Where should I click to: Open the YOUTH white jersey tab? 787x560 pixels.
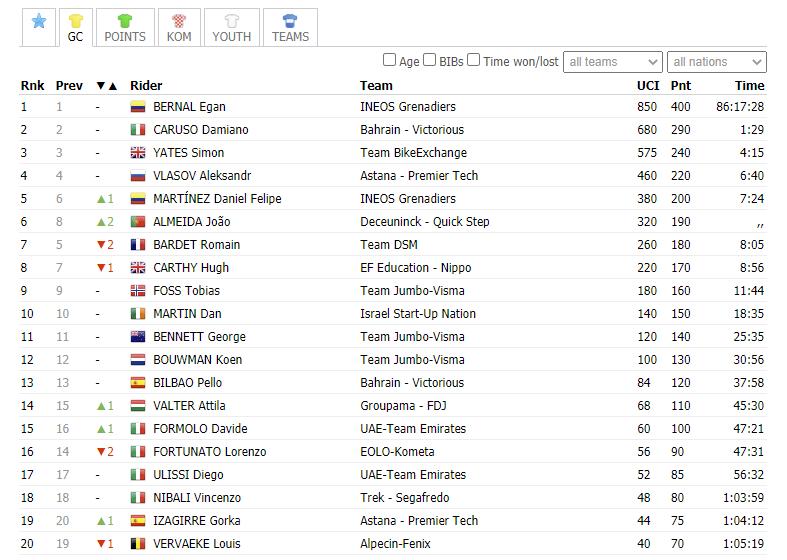(x=231, y=28)
